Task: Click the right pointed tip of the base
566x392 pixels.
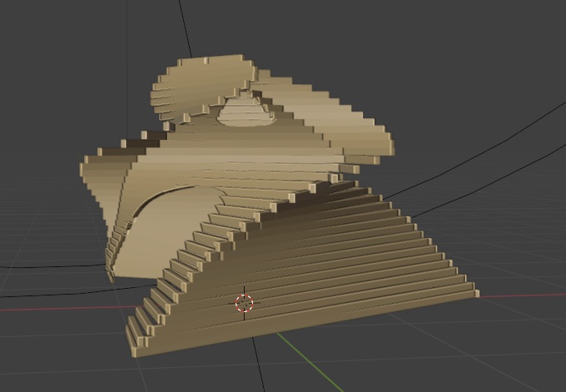Action: coord(473,291)
